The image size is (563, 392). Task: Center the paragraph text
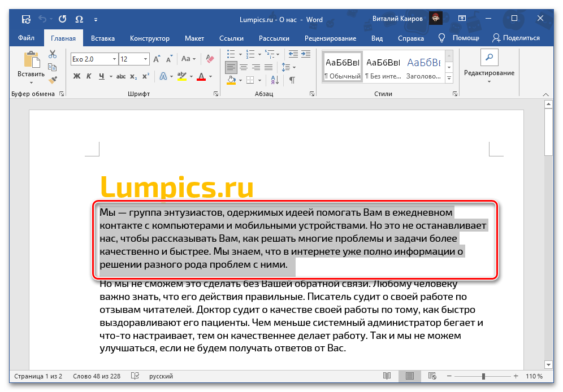click(x=244, y=67)
